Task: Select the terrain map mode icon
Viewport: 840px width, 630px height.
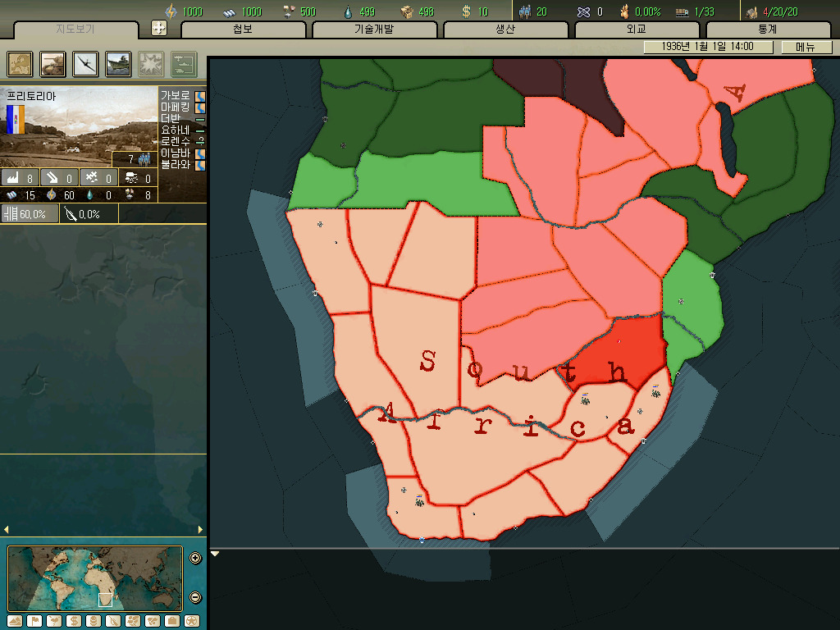Action: pos(15,621)
